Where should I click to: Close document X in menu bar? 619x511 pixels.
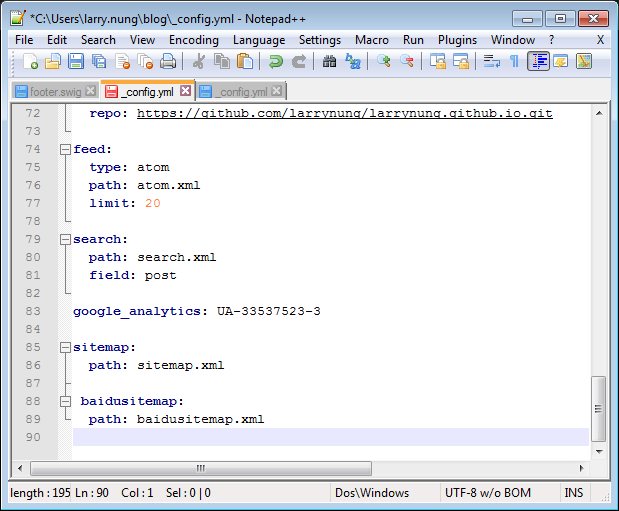point(600,40)
